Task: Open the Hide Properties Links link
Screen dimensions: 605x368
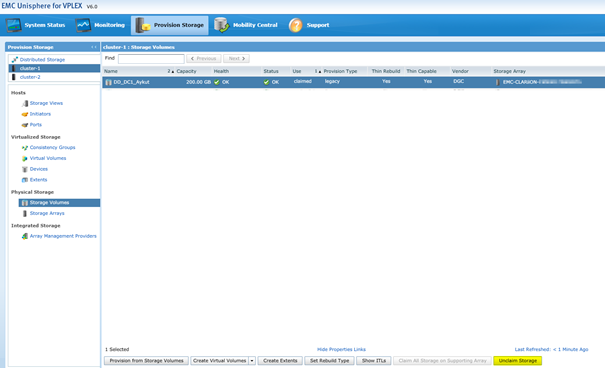Action: (x=341, y=349)
